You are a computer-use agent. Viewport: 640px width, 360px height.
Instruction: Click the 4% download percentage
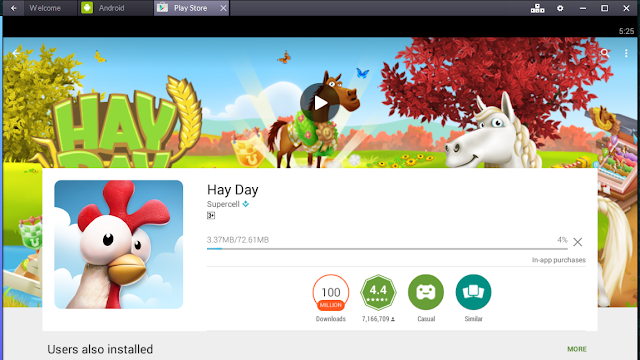[x=562, y=240]
